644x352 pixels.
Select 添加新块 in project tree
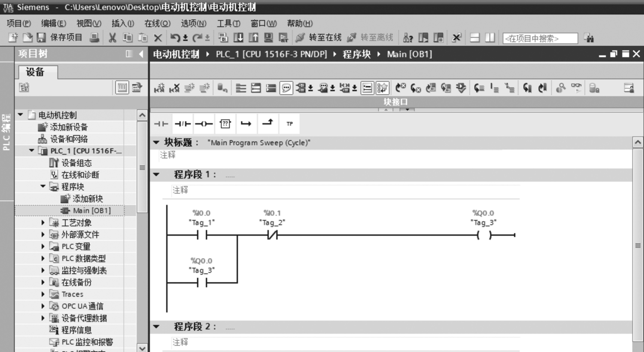point(88,199)
